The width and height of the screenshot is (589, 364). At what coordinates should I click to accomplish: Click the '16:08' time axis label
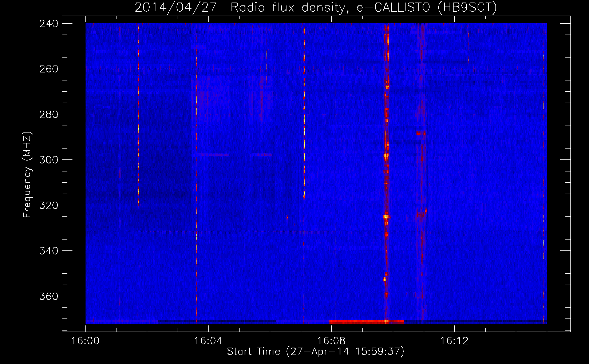pyautogui.click(x=331, y=341)
